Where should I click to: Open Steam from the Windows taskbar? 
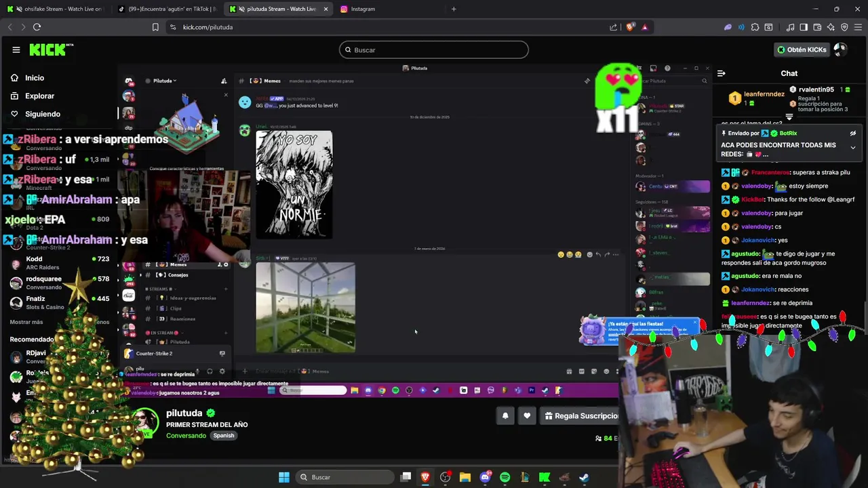[x=584, y=477]
